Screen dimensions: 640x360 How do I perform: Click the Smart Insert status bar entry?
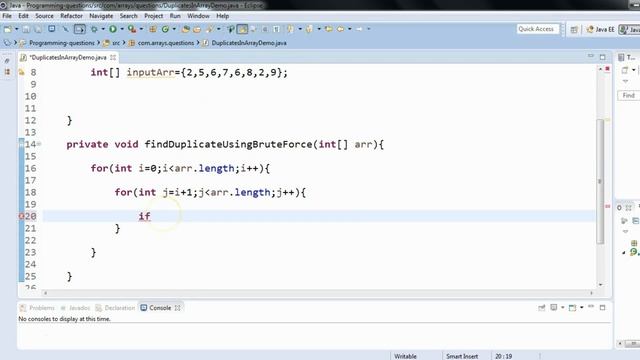(x=462, y=356)
